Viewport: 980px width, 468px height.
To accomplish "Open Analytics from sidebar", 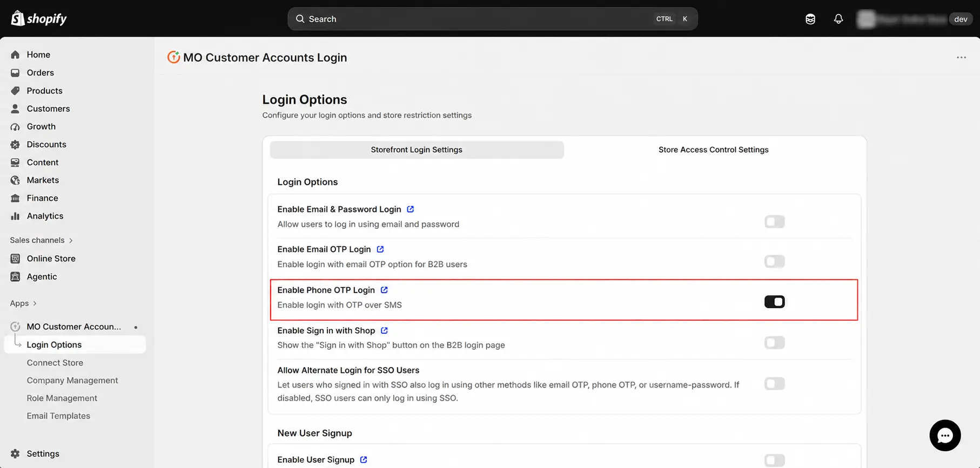I will [x=45, y=216].
